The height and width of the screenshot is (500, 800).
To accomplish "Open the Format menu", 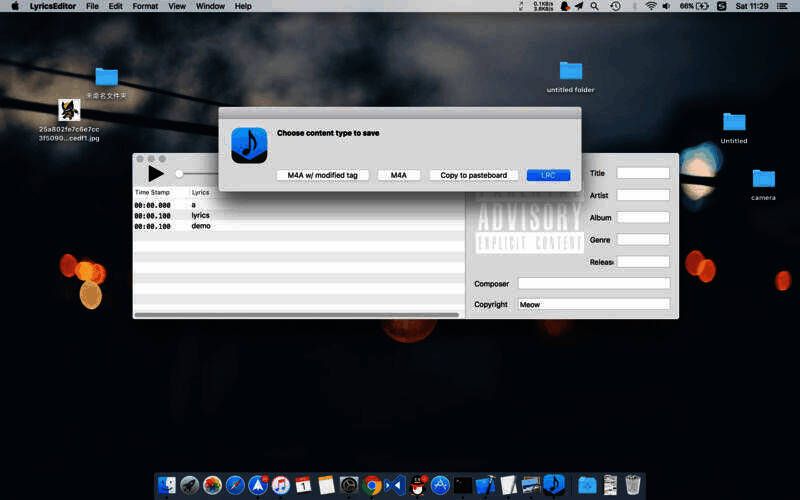I will (145, 6).
